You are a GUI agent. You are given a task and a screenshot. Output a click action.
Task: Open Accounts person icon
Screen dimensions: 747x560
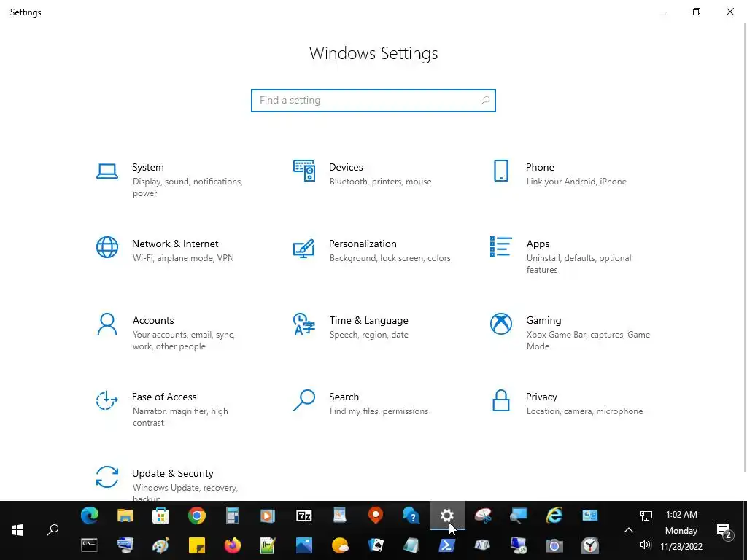[x=107, y=324]
